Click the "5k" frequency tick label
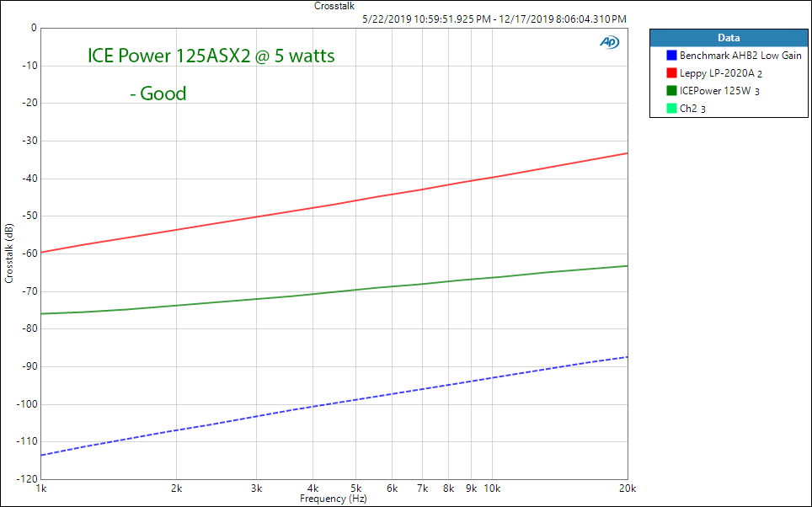Screen dimensions: 812x507 point(356,488)
